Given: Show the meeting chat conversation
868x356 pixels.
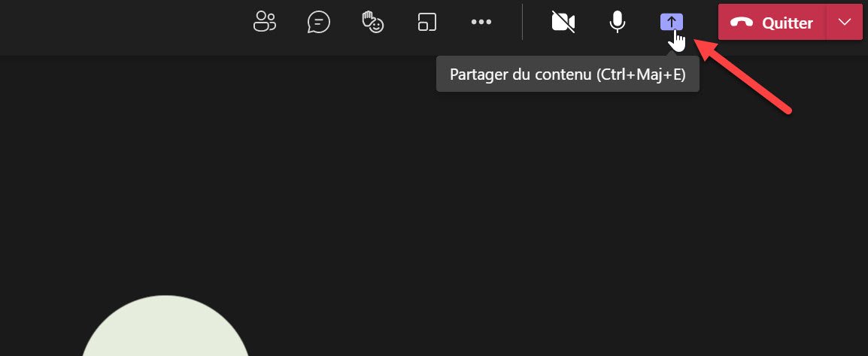Looking at the screenshot, I should point(318,23).
